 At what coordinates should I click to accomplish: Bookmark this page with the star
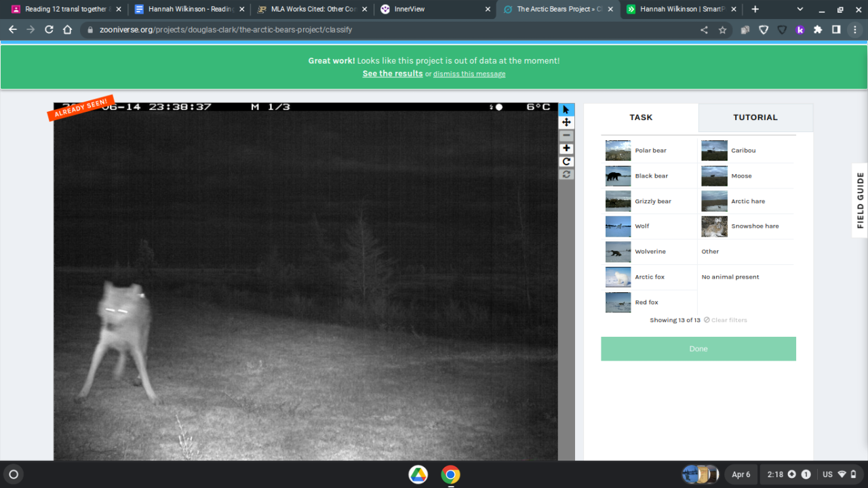(722, 30)
